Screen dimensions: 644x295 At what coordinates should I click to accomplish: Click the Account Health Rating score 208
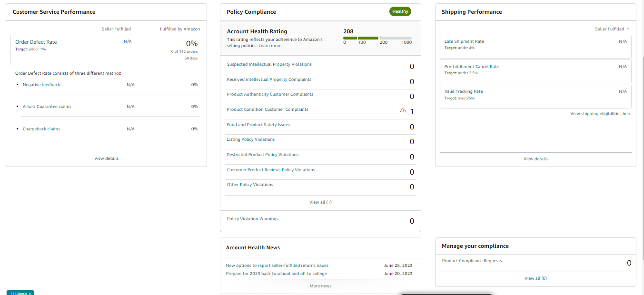[x=348, y=31]
